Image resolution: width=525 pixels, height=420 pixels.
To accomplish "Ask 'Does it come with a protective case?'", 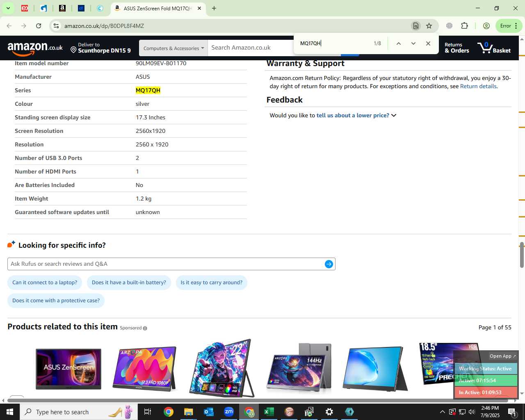I will tap(56, 301).
